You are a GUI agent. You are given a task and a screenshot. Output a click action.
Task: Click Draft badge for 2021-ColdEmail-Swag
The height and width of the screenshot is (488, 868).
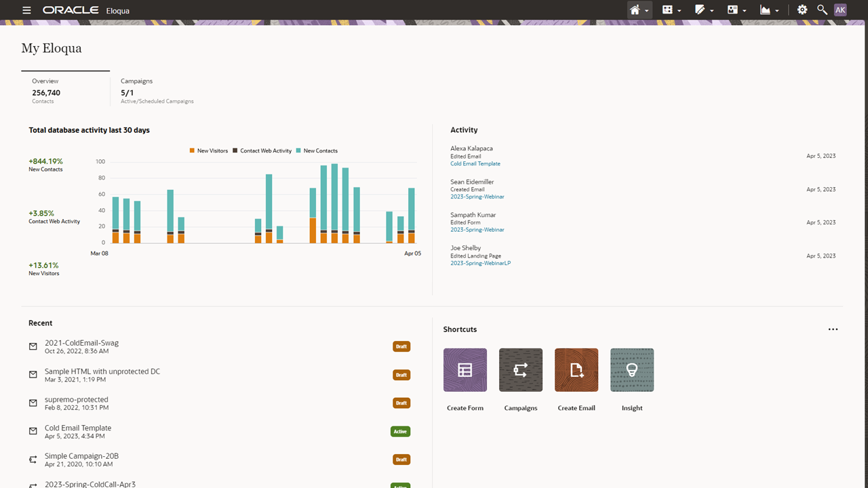click(x=401, y=346)
